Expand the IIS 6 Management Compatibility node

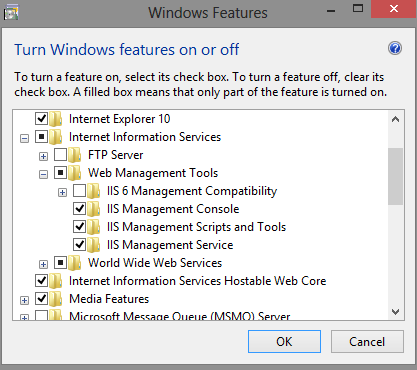click(62, 192)
